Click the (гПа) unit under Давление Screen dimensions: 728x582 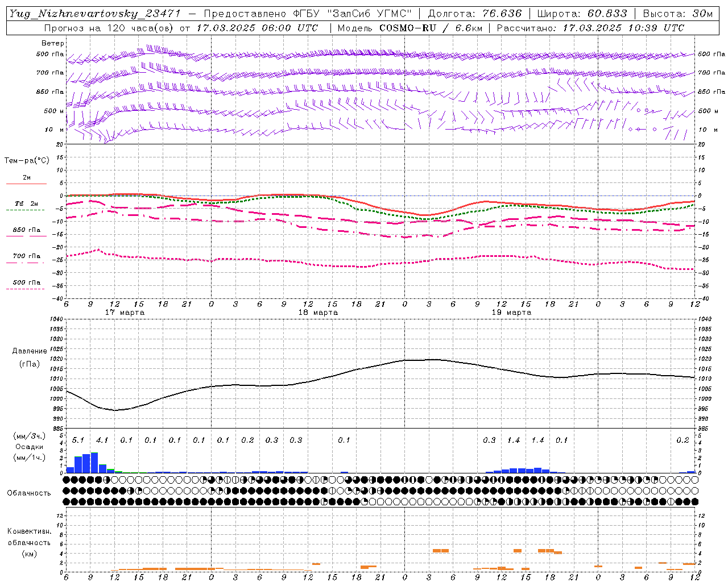click(30, 364)
